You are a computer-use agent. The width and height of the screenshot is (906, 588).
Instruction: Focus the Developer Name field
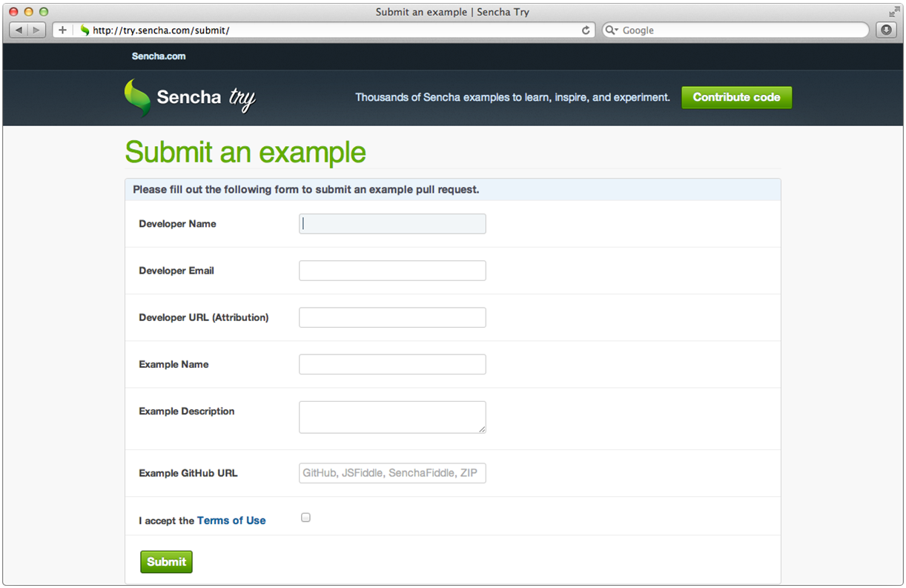pyautogui.click(x=392, y=224)
